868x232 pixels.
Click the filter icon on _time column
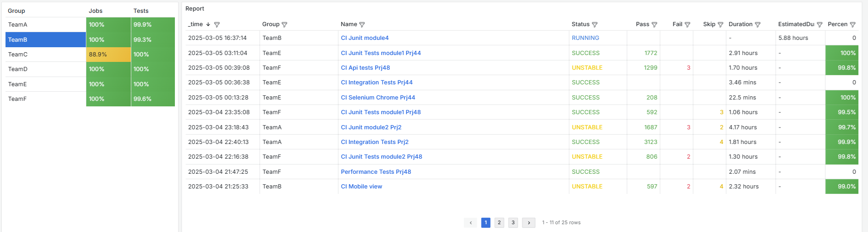[x=217, y=25]
